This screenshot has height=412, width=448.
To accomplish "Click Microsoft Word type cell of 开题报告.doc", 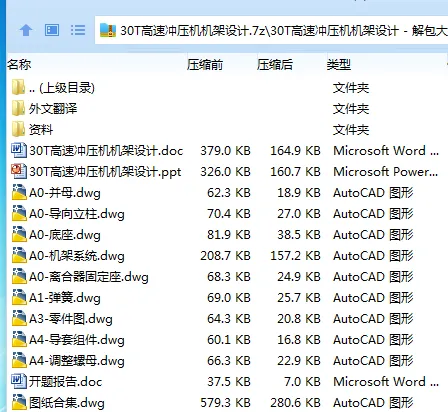I will click(386, 382).
